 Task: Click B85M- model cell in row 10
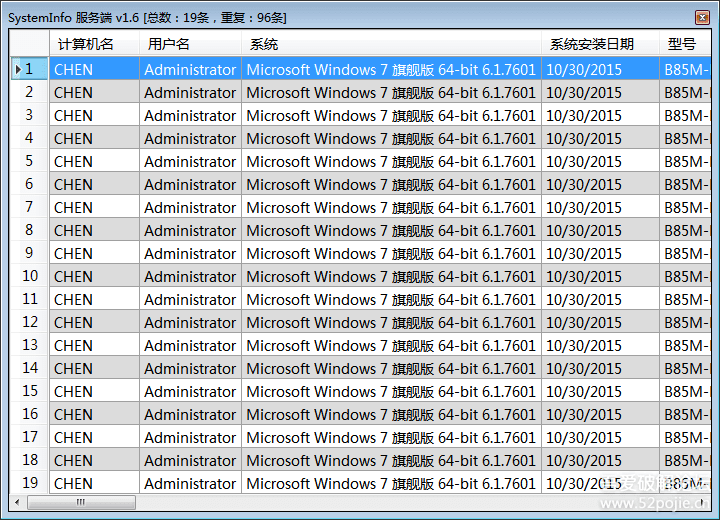point(685,276)
